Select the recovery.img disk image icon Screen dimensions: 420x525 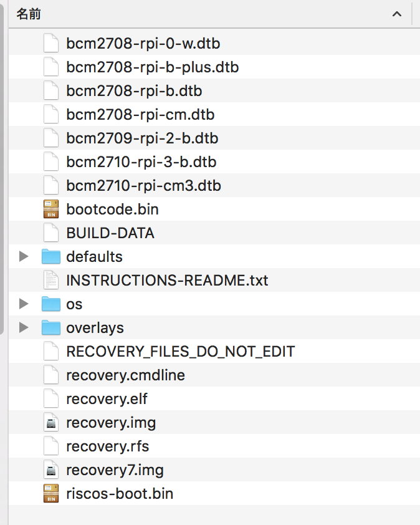click(51, 422)
